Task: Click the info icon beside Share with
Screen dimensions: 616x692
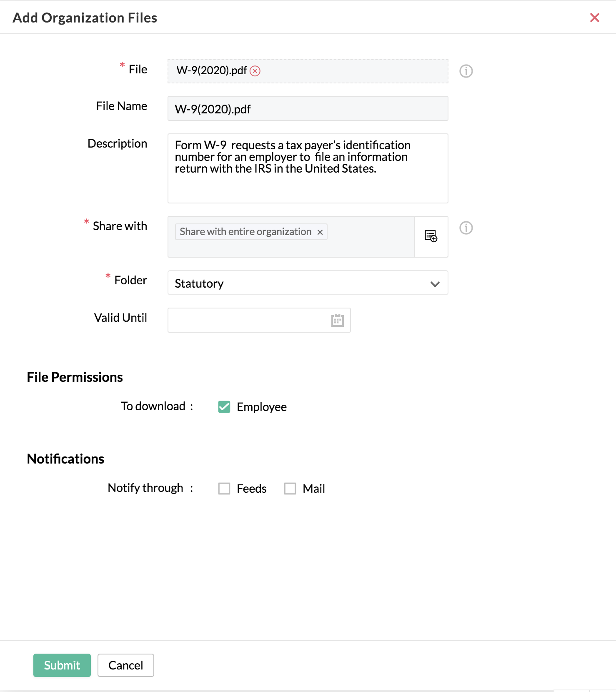Action: tap(466, 228)
